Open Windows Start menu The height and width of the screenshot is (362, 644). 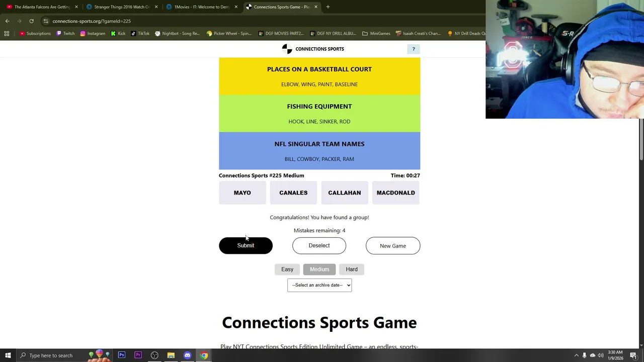(8, 355)
